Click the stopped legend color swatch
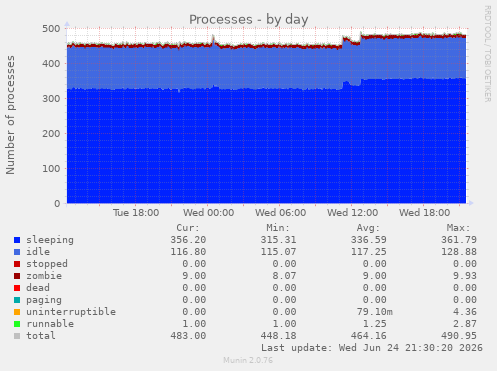The image size is (497, 371). 17,264
